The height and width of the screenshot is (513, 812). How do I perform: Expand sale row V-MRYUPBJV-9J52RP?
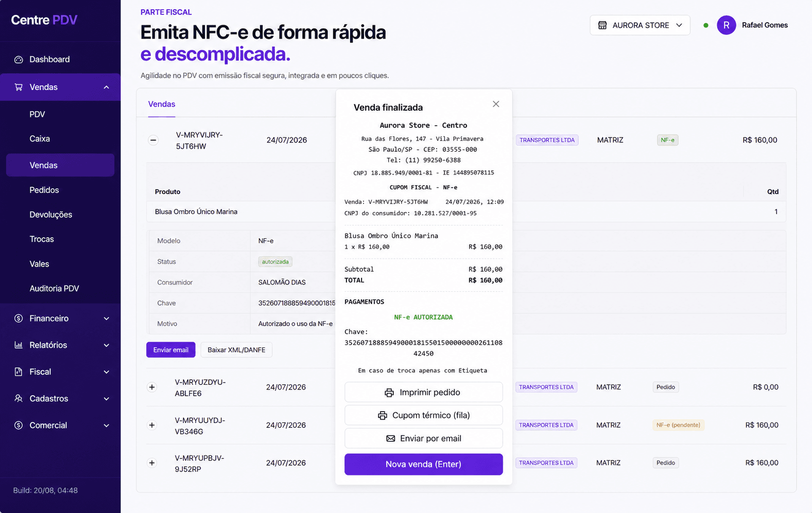click(152, 463)
